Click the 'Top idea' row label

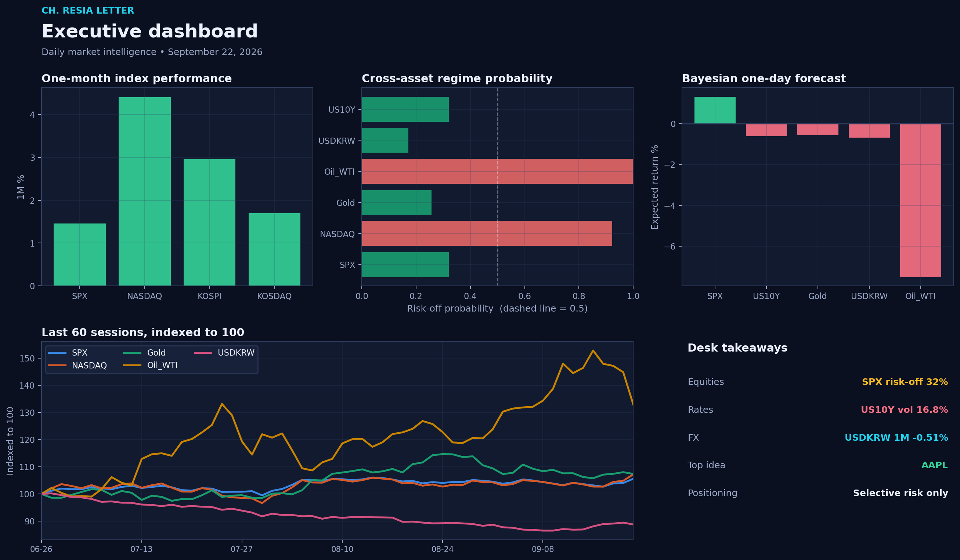706,465
